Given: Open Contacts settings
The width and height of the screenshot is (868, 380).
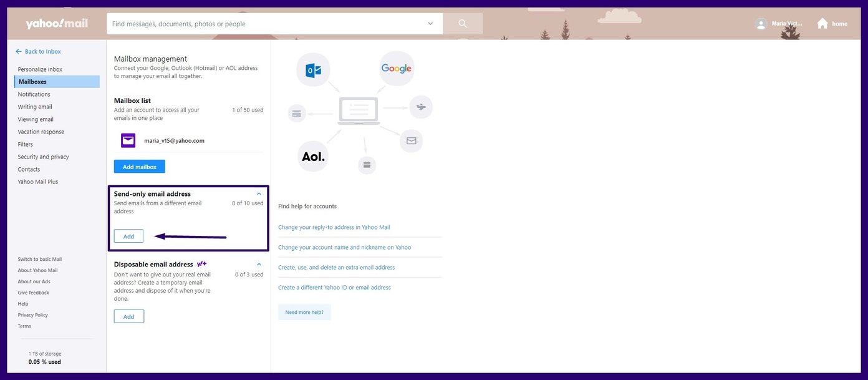Looking at the screenshot, I should coord(29,169).
